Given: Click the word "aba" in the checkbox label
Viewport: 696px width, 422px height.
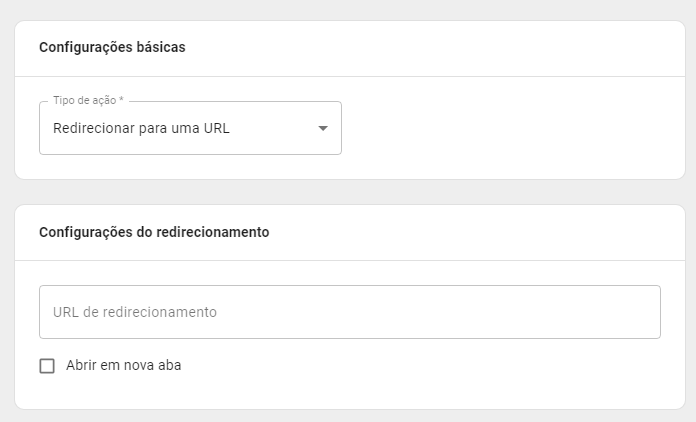Looking at the screenshot, I should (x=169, y=366).
